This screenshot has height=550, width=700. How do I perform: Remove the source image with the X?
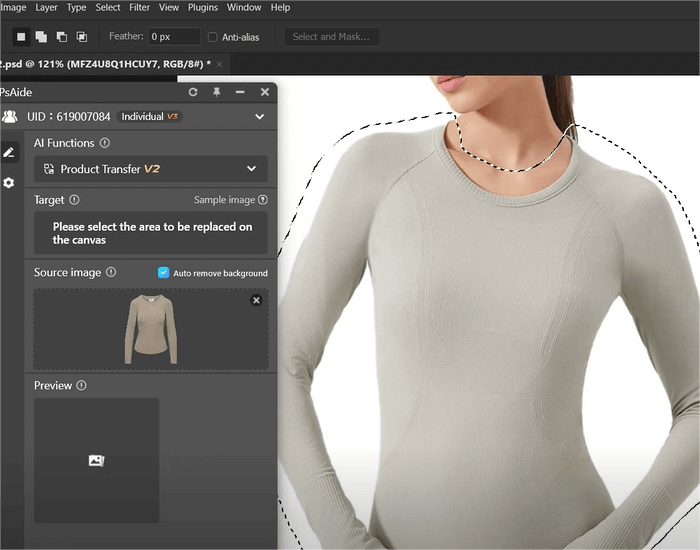point(256,300)
